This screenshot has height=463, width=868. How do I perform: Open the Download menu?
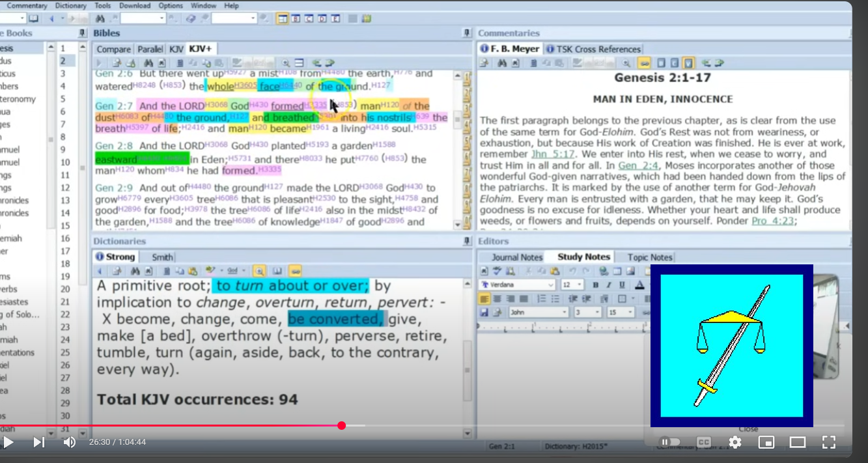[x=135, y=6]
